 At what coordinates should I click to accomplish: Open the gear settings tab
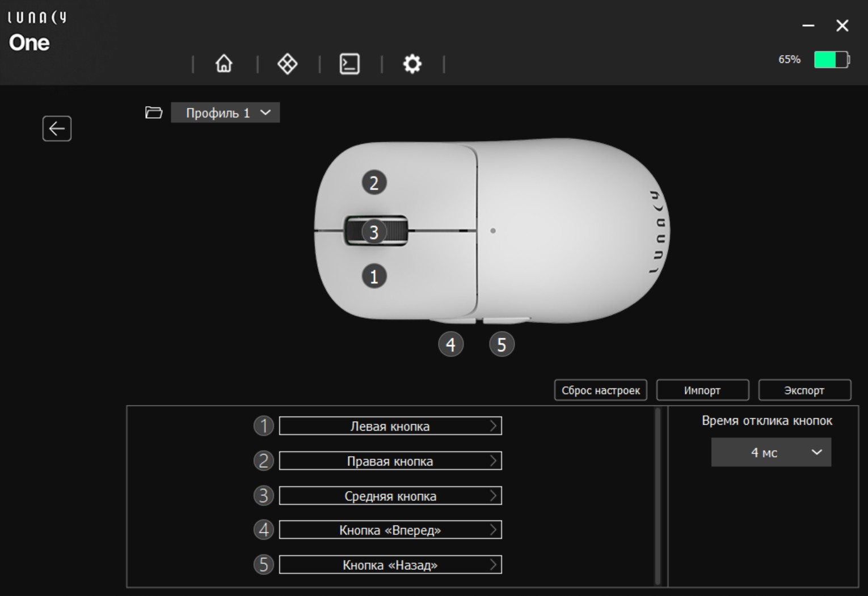click(x=412, y=64)
